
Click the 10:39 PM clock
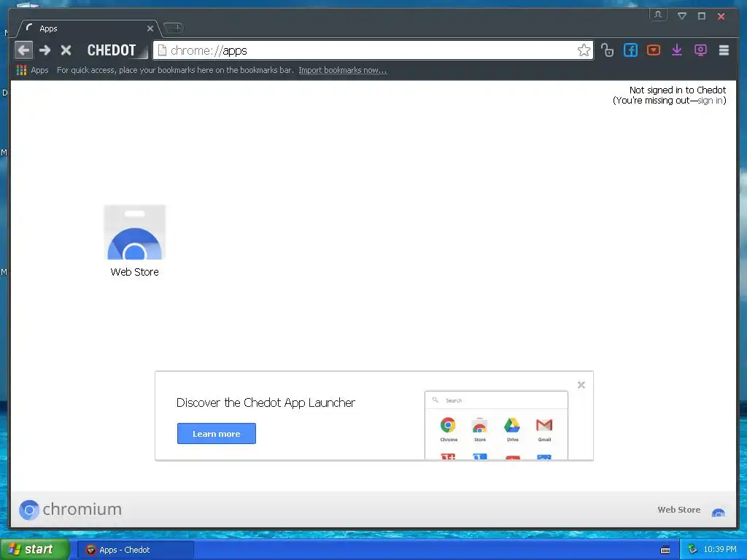(720, 550)
